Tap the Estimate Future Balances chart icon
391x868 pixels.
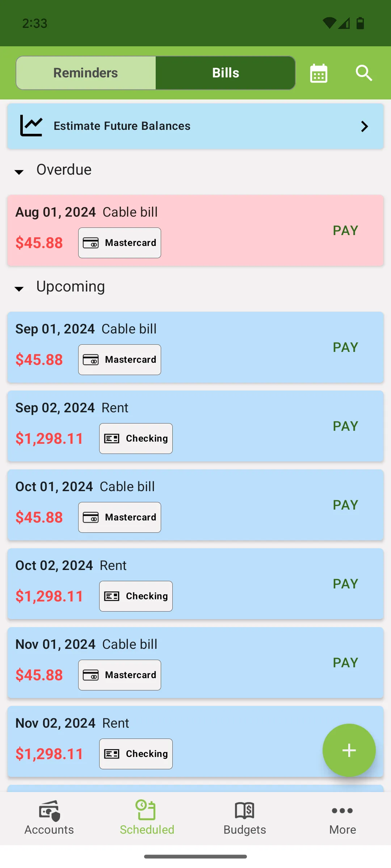(31, 126)
